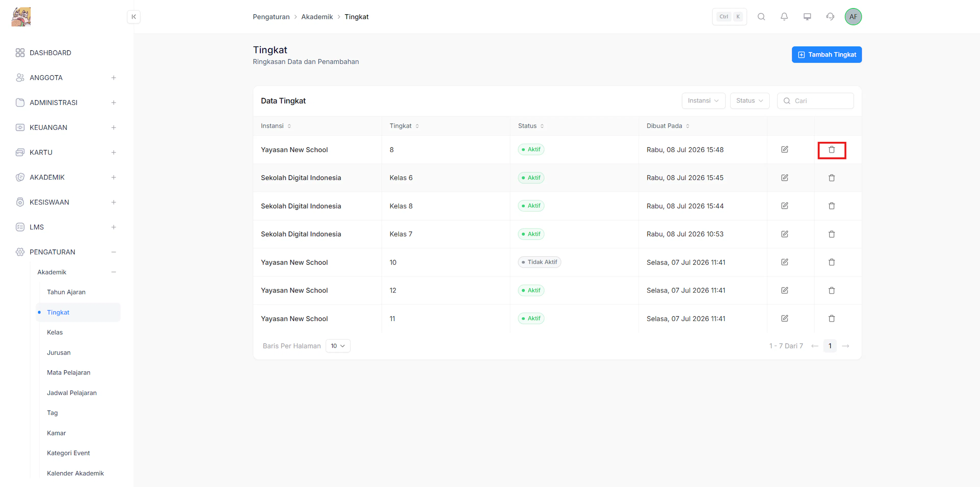Delete the Kelas 7 row

[832, 234]
